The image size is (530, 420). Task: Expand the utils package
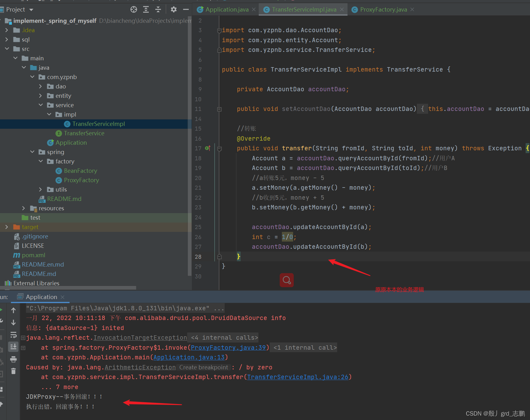point(40,189)
